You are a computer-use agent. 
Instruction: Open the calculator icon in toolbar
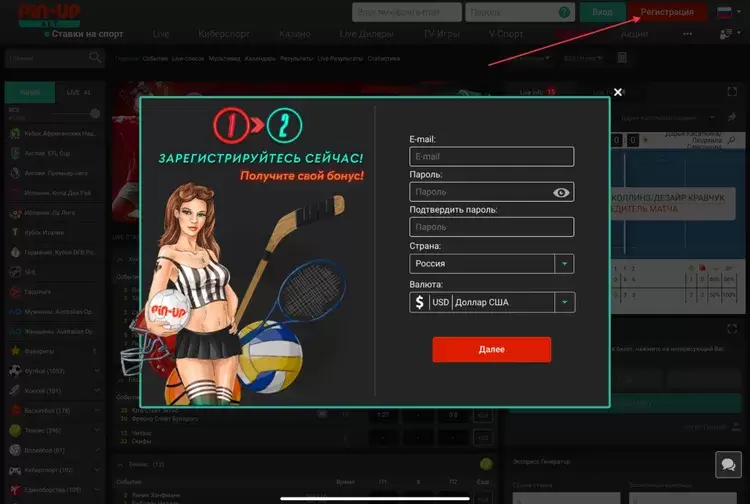click(622, 58)
